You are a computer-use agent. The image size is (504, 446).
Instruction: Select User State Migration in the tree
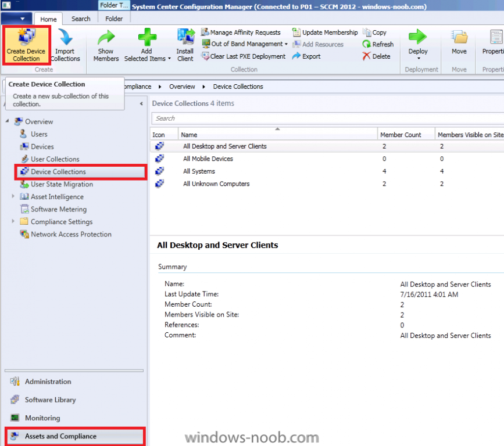coord(62,184)
